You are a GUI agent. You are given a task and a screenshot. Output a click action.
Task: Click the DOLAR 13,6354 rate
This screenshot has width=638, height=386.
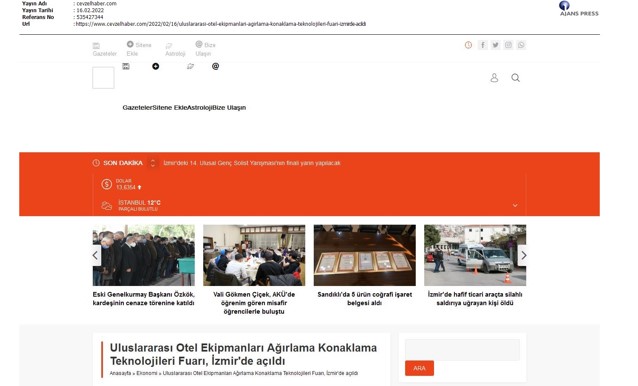tap(129, 184)
